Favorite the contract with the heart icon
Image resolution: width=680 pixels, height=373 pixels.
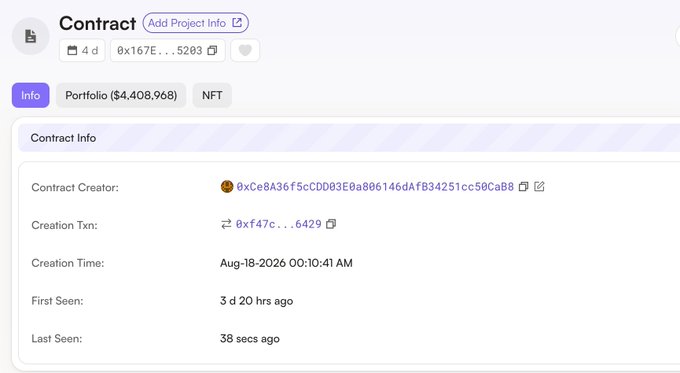coord(245,51)
